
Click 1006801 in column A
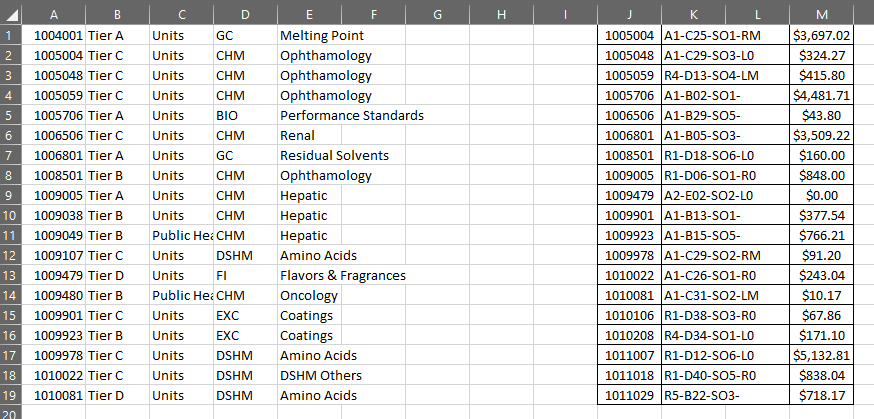pyautogui.click(x=54, y=155)
